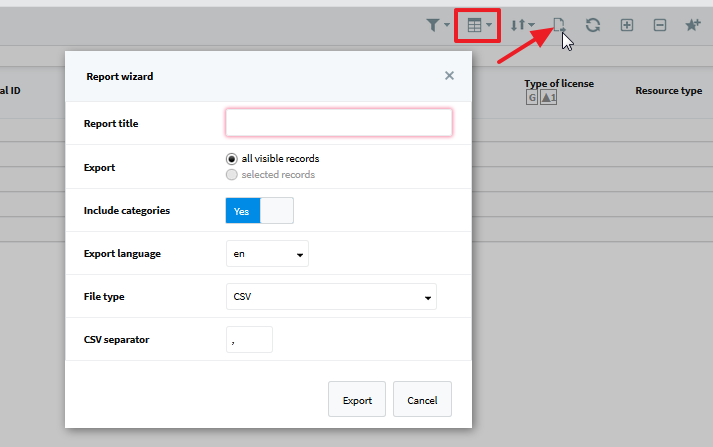Click the Report title input field
Image resolution: width=713 pixels, height=447 pixels.
(x=339, y=122)
